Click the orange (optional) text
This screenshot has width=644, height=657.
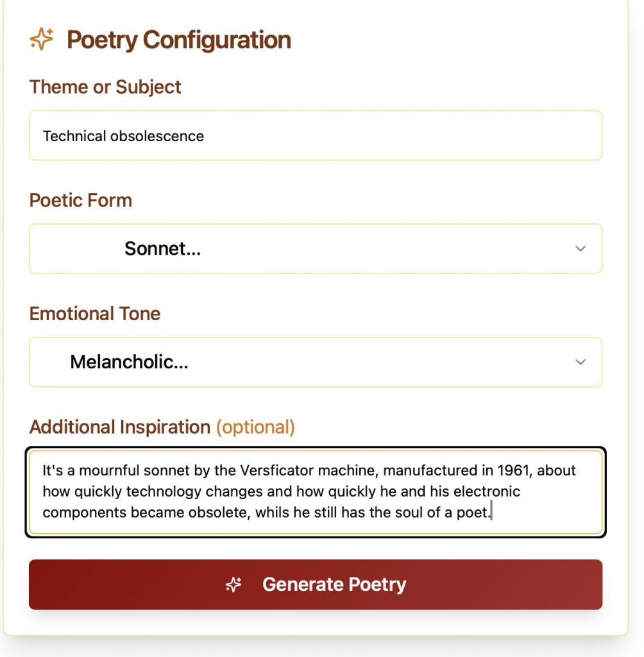255,427
